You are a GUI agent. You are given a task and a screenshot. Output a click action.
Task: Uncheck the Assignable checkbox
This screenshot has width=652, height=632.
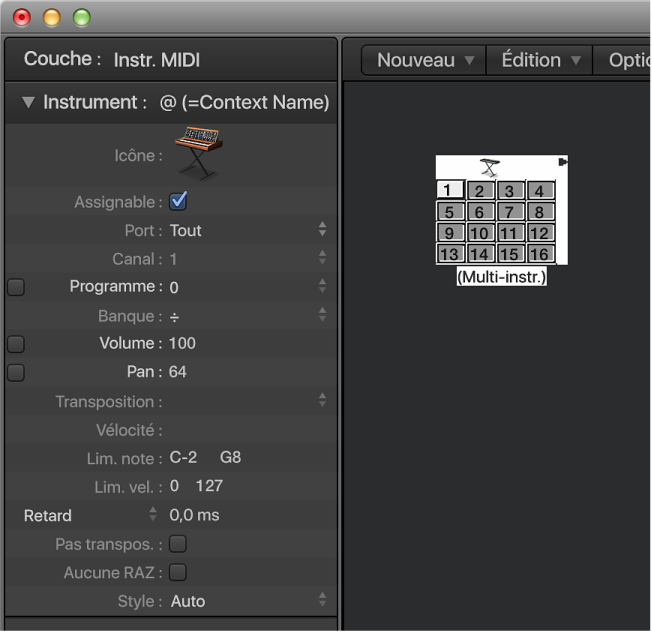(179, 201)
